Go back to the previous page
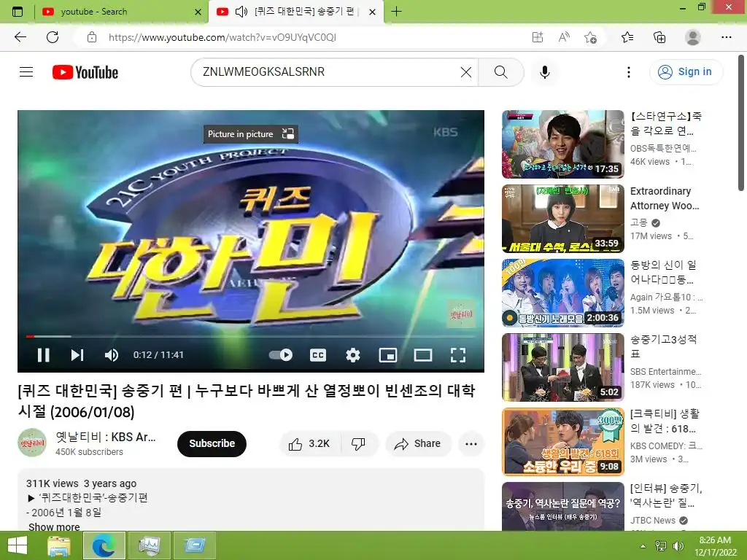This screenshot has width=747, height=560. coord(20,37)
